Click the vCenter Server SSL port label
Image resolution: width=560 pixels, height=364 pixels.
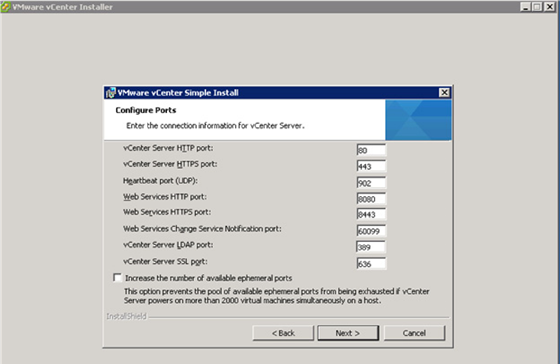[165, 261]
